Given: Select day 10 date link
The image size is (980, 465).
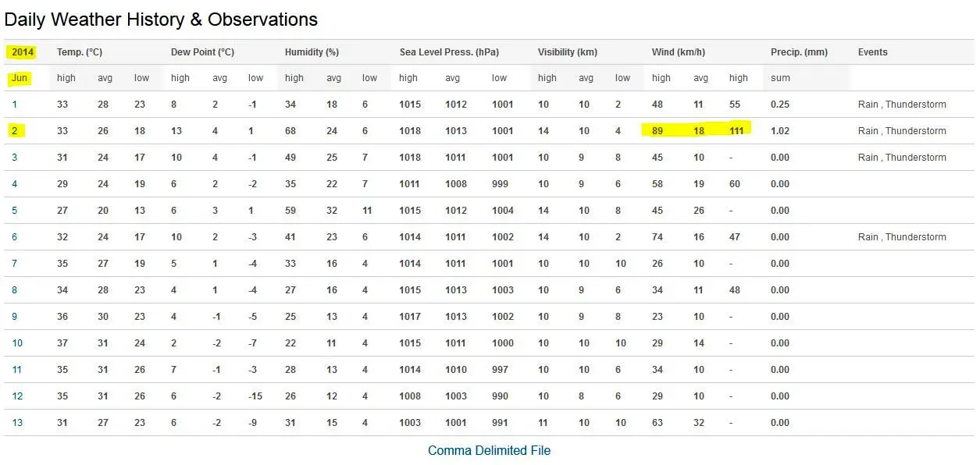Looking at the screenshot, I should (17, 343).
